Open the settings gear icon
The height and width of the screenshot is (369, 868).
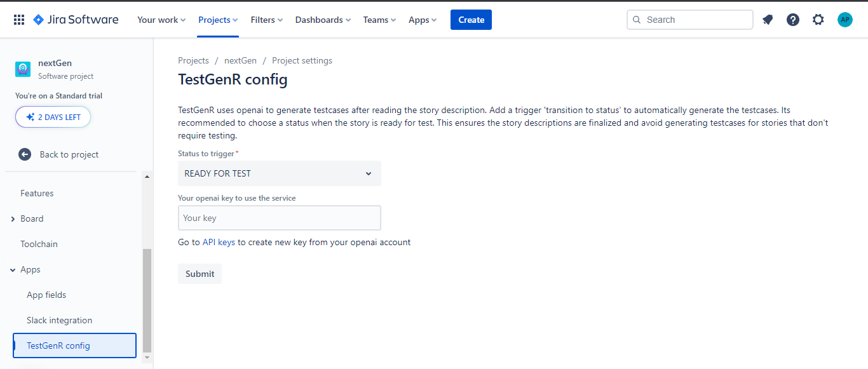click(818, 20)
